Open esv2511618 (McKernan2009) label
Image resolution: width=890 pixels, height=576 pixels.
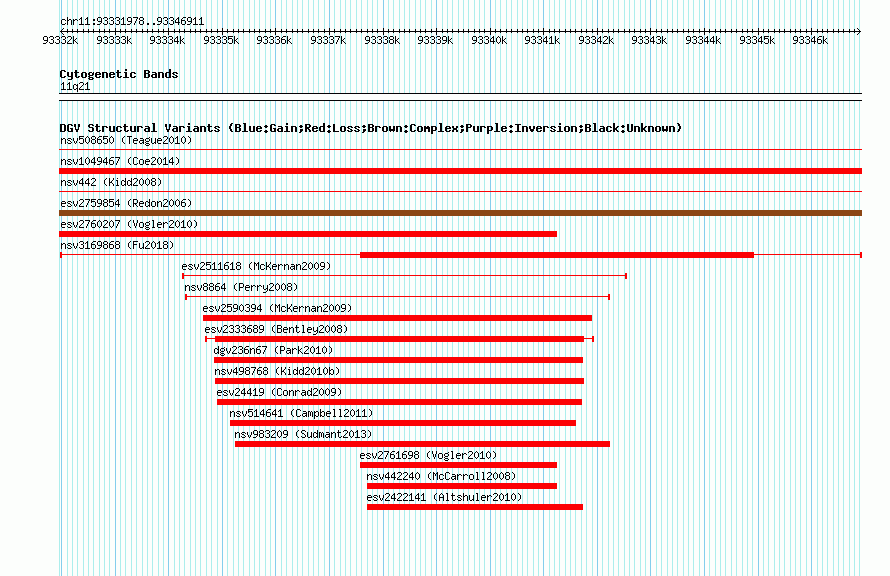(256, 266)
